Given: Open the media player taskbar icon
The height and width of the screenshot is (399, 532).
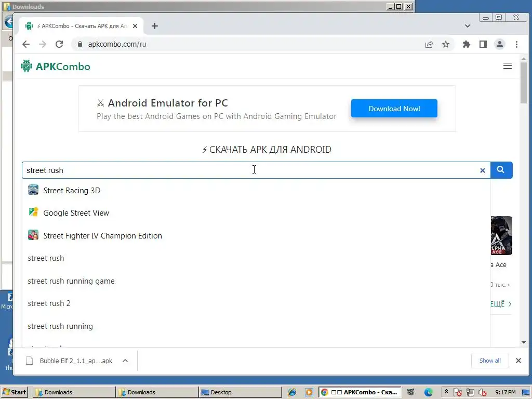Looking at the screenshot, I should tap(309, 392).
